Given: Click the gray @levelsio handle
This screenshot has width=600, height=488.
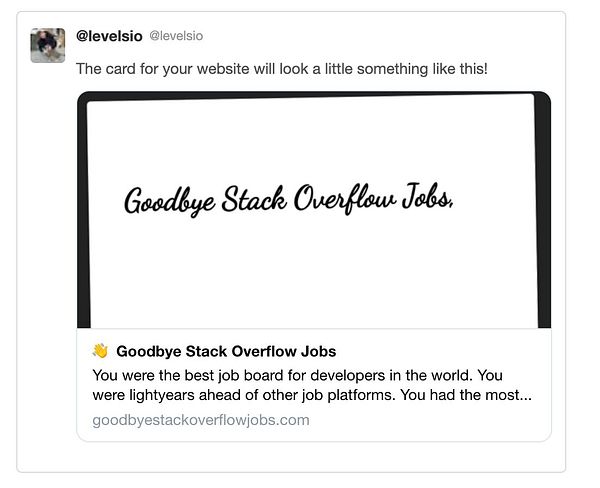Looking at the screenshot, I should pyautogui.click(x=176, y=36).
